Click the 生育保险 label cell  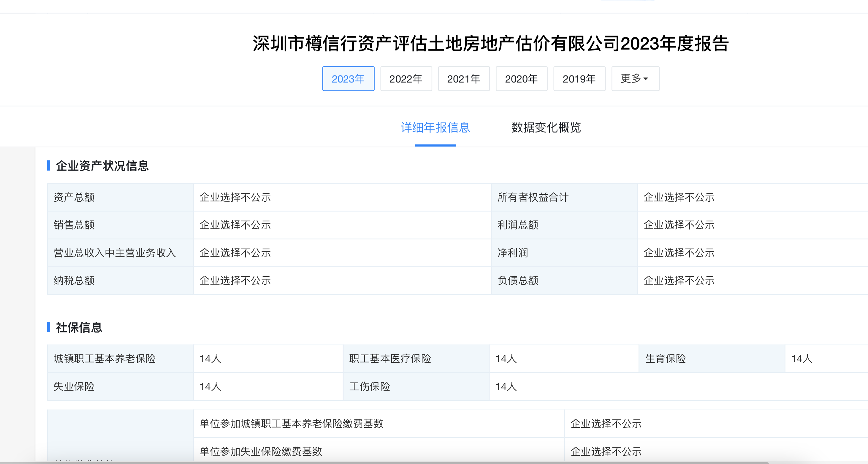coord(665,359)
